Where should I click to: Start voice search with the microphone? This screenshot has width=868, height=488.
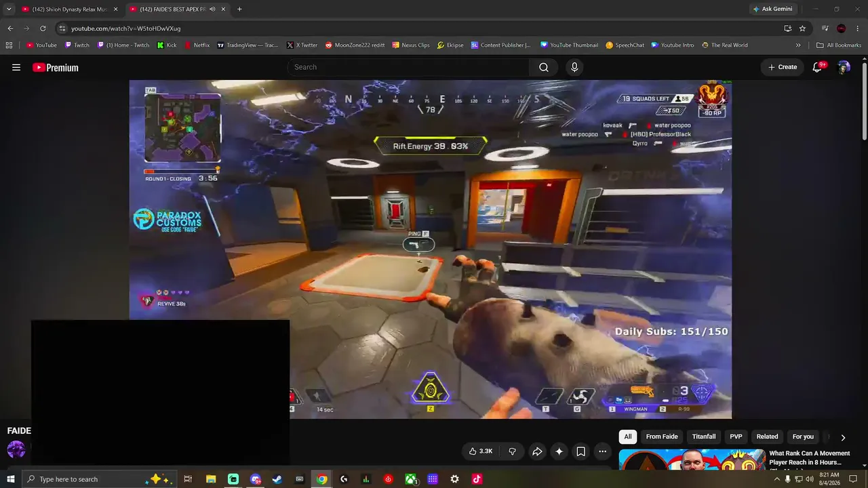pos(574,67)
